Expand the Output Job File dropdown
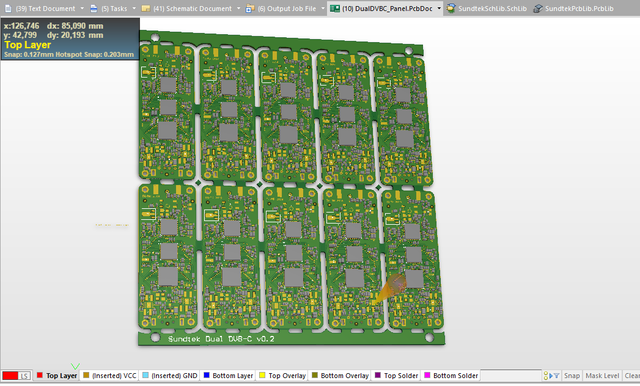Viewport: 640px width, 386px height. pos(323,8)
